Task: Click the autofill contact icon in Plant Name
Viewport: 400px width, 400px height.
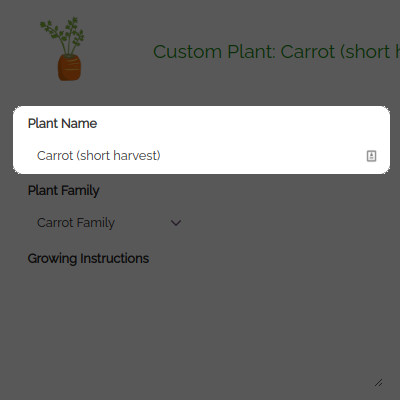Action: click(371, 156)
